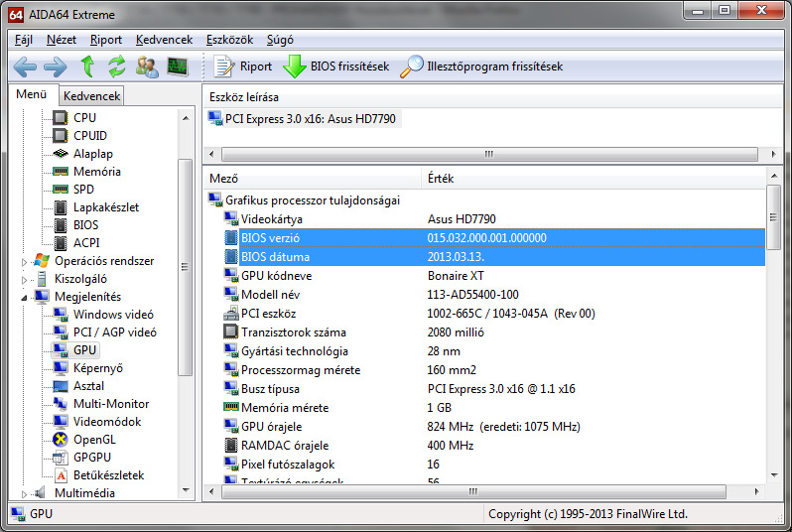Screen dimensions: 792x532
Task: Click the Refresh toolbar icon
Action: click(x=117, y=66)
